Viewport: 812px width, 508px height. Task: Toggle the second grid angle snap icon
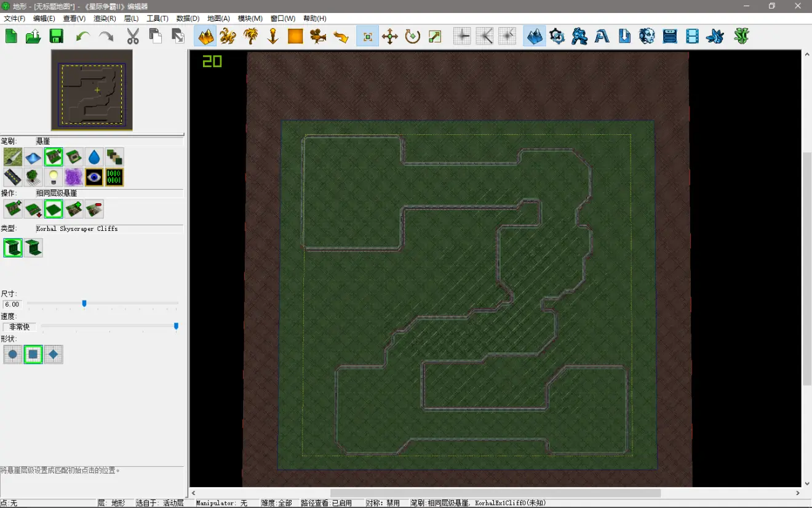[485, 36]
